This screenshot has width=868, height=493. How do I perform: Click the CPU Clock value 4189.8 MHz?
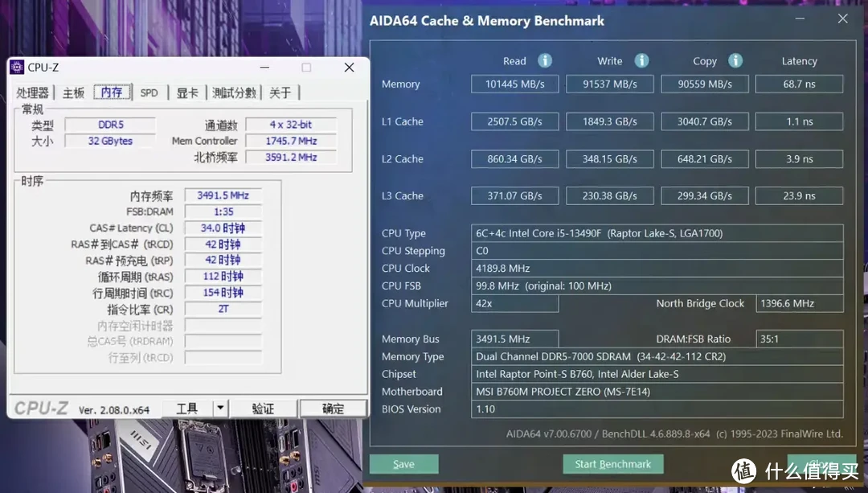click(657, 269)
